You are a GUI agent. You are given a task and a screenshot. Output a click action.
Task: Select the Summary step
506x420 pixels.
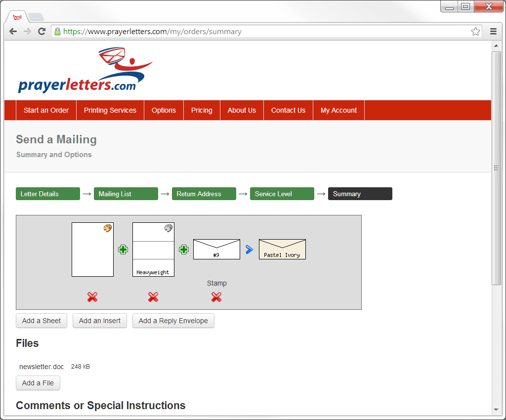coord(360,194)
